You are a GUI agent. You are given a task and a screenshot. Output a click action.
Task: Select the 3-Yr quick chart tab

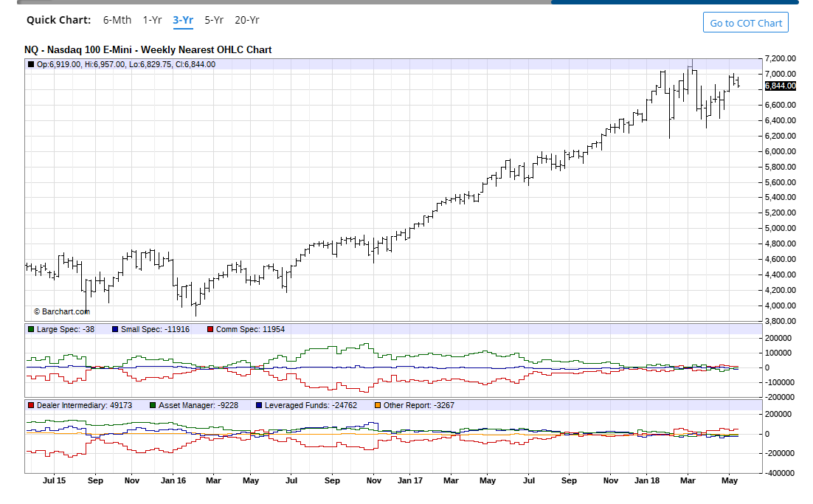tap(183, 20)
